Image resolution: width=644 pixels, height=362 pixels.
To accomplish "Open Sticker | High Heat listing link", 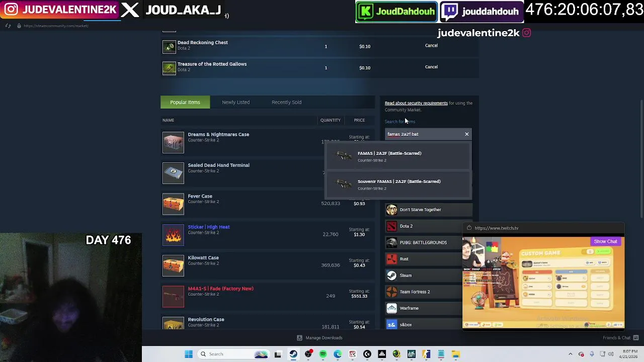I will coord(209,227).
